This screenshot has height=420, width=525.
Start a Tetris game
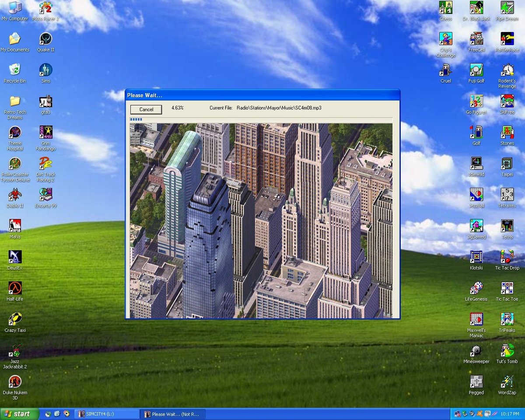tap(507, 227)
